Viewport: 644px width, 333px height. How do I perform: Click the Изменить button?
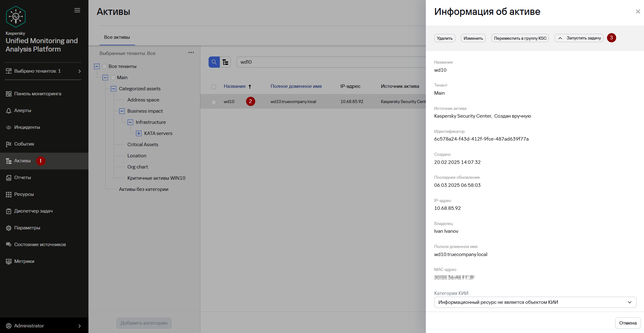(x=473, y=38)
